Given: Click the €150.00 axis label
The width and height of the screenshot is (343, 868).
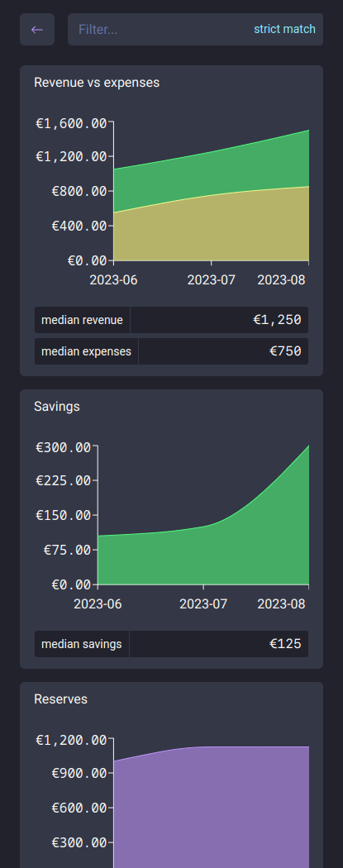Looking at the screenshot, I should [x=63, y=515].
